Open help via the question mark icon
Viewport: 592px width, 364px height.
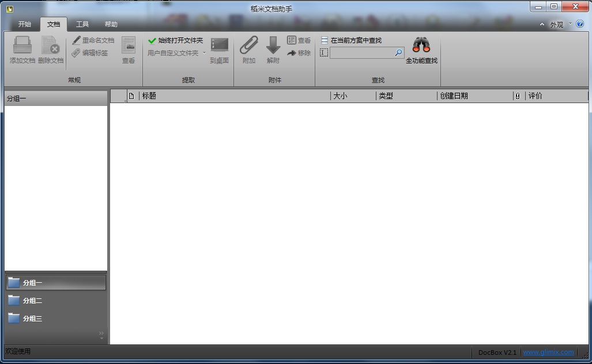(580, 24)
